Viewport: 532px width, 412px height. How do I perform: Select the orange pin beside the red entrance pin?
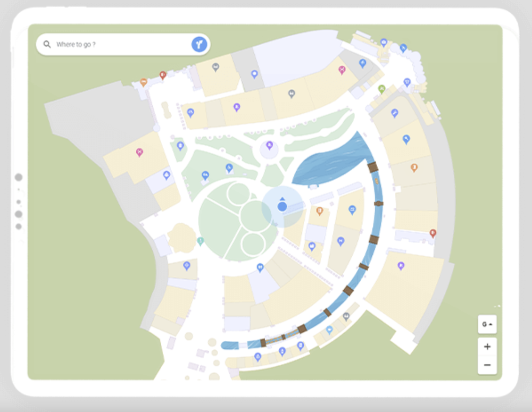pos(144,82)
